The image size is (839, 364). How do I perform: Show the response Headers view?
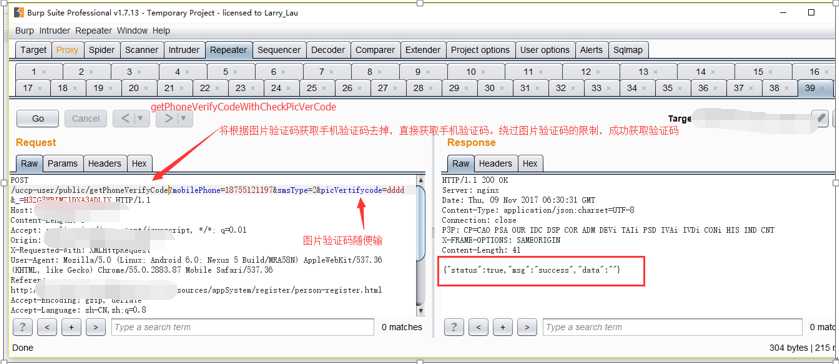(x=495, y=163)
